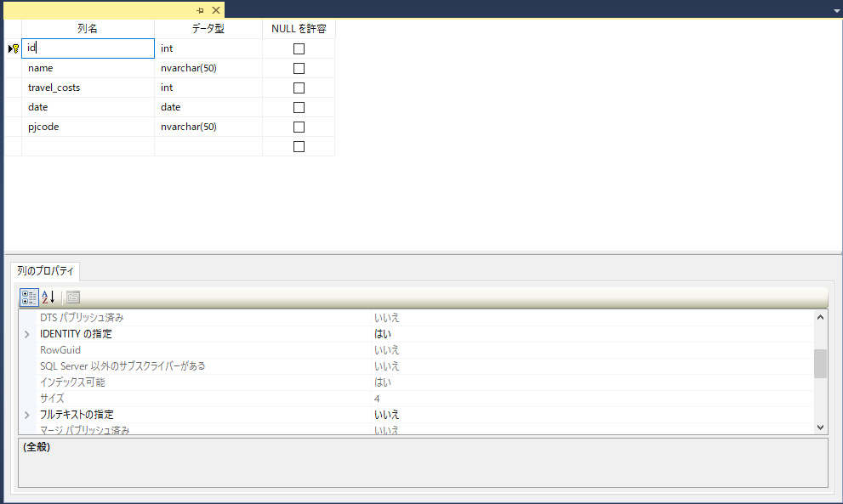This screenshot has width=843, height=504.
Task: Click the date data type cell
Action: tap(208, 107)
